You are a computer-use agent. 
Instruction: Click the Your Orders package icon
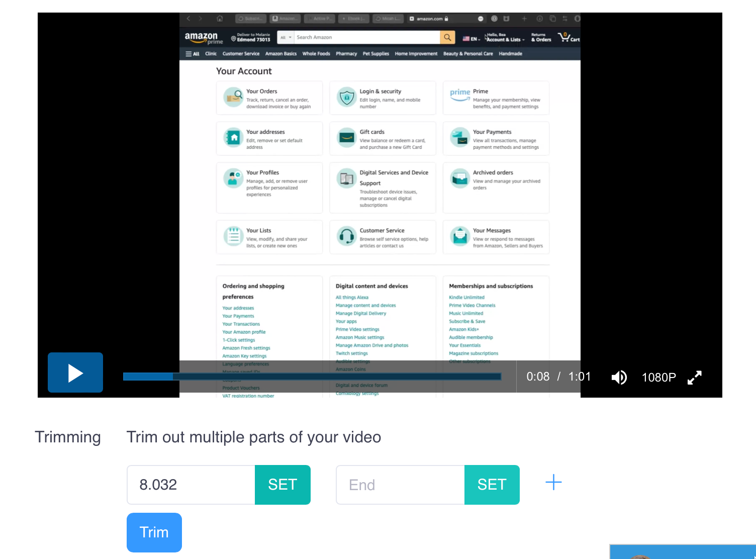233,97
